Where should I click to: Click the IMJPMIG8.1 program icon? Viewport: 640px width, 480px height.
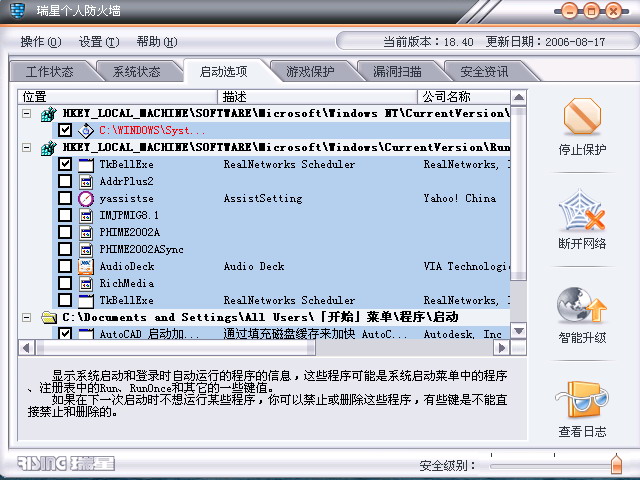86,216
